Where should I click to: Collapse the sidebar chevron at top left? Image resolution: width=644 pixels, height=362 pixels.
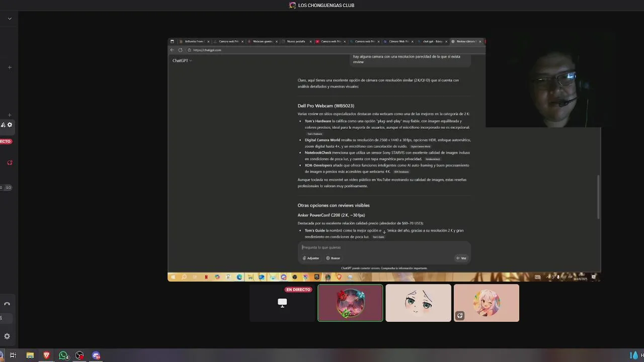coord(10,19)
